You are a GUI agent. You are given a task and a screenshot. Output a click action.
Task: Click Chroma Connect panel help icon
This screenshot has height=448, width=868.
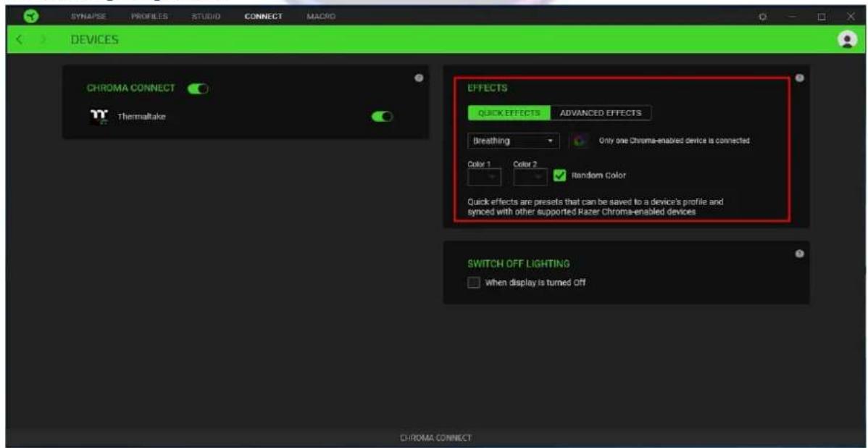[419, 78]
